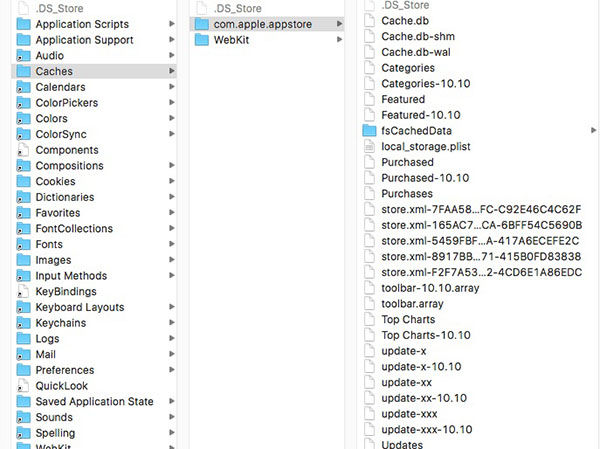Click the Caches folder icon
Screen dimensions: 600x449
[x=24, y=71]
